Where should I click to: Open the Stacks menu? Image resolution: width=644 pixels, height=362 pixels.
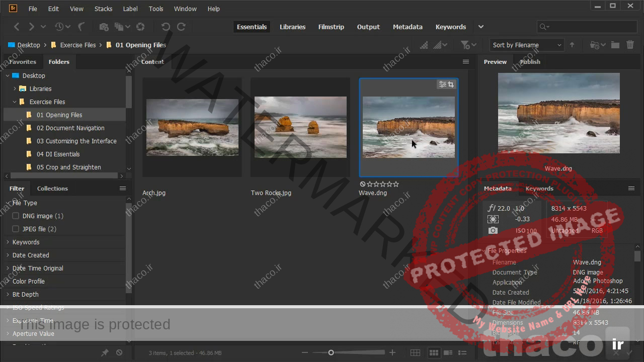coord(103,9)
